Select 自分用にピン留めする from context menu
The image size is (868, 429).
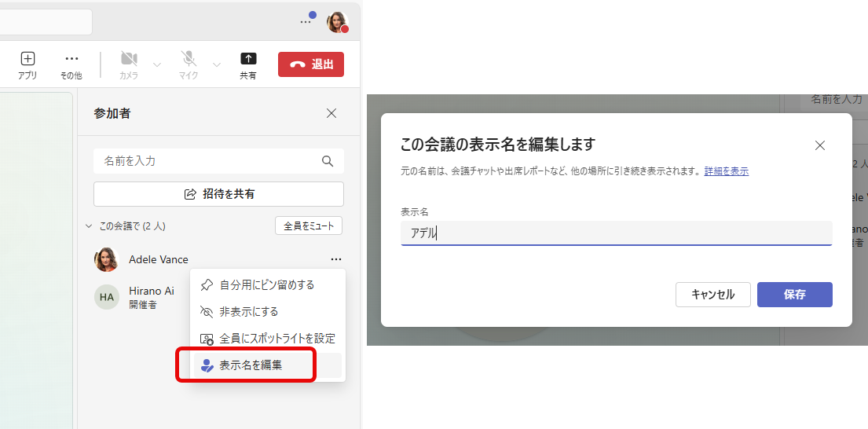[x=266, y=284]
